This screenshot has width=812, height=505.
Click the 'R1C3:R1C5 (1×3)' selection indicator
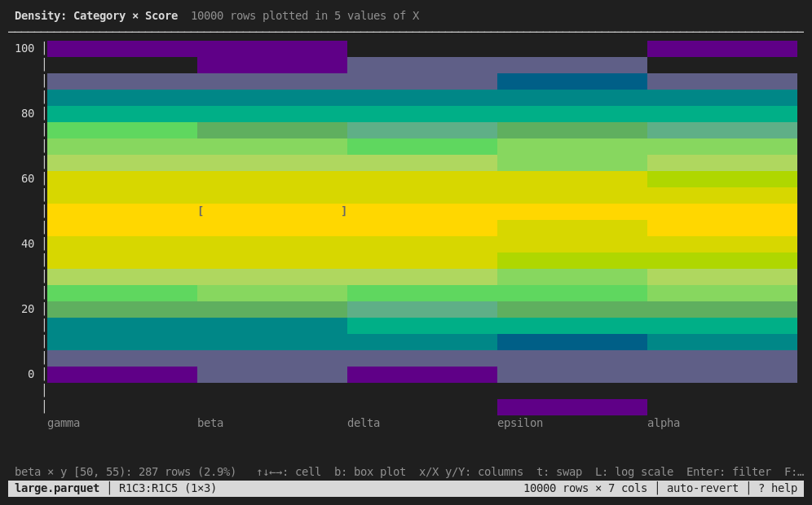(168, 489)
